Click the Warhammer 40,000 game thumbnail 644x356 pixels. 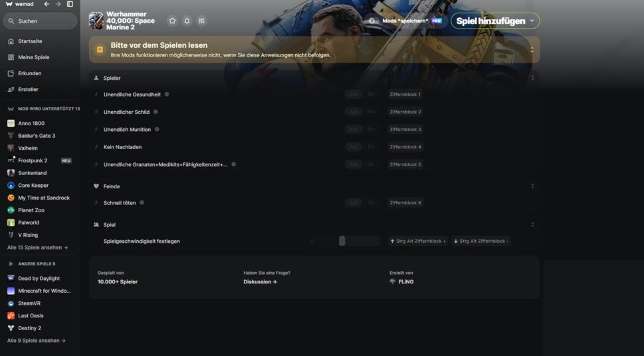coord(96,21)
